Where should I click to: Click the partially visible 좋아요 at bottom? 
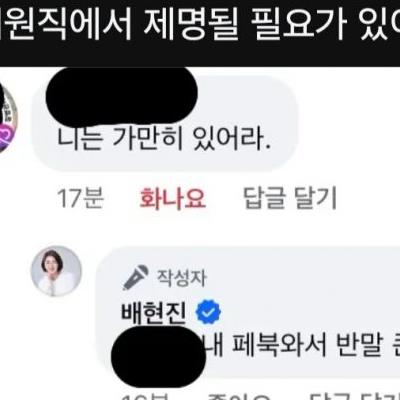pyautogui.click(x=238, y=397)
